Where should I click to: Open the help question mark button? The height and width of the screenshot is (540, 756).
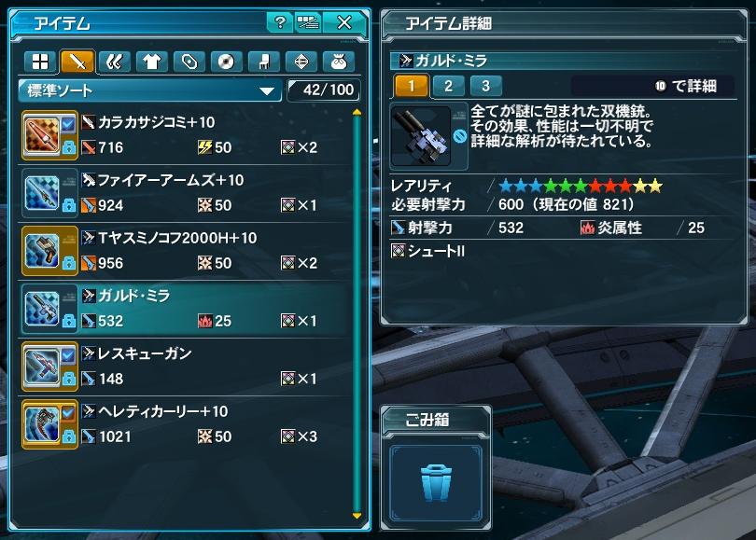pyautogui.click(x=280, y=22)
